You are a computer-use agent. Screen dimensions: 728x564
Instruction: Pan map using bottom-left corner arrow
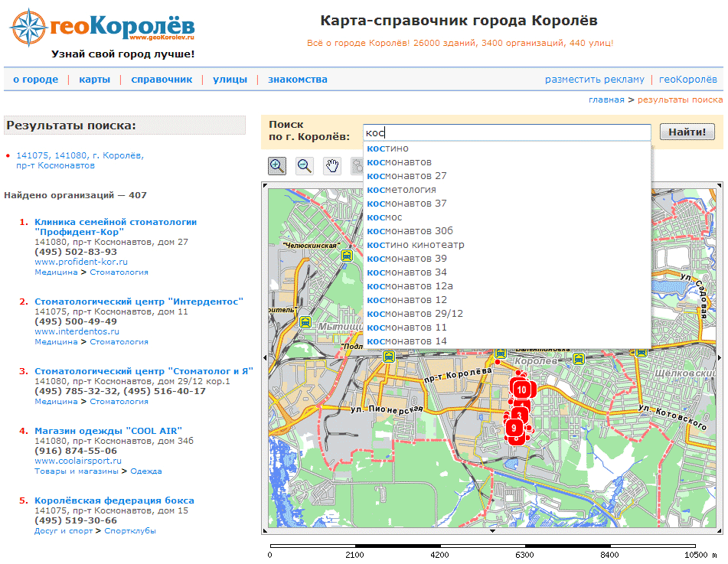[x=265, y=530]
